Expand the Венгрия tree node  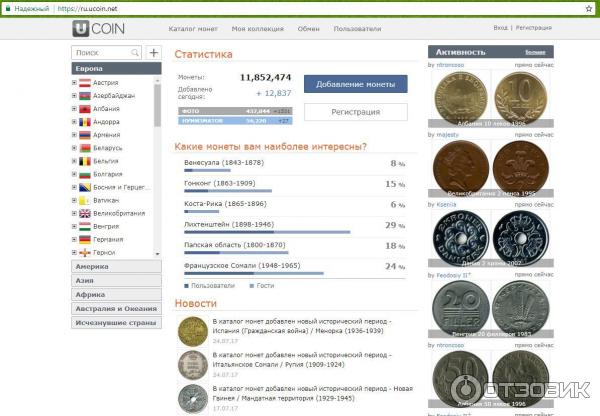(74, 226)
